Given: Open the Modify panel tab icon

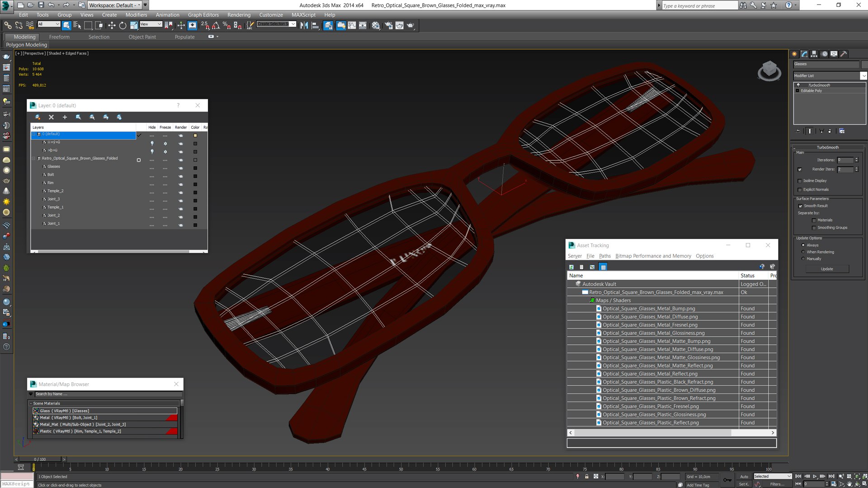Looking at the screenshot, I should [804, 54].
